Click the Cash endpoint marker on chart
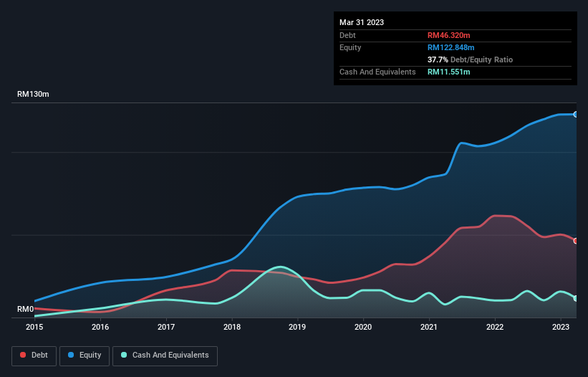The width and height of the screenshot is (588, 377). [x=576, y=298]
